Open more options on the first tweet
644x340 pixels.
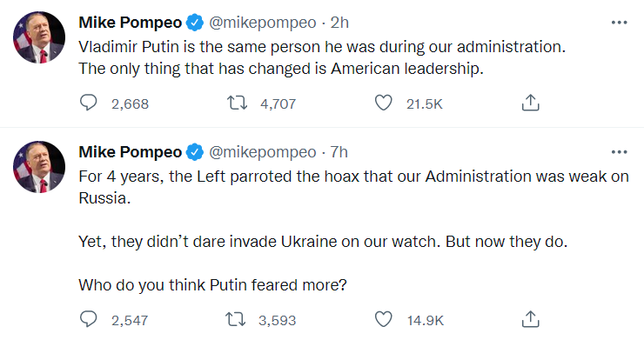(619, 23)
